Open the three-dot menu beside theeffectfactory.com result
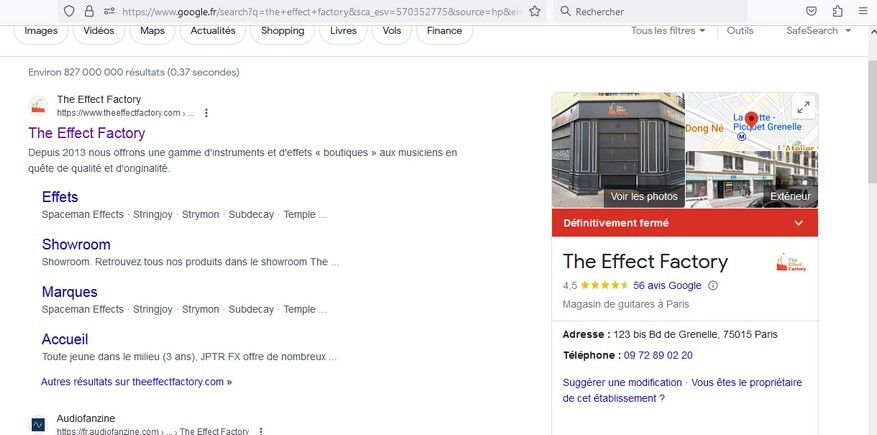This screenshot has width=877, height=435. pos(206,113)
